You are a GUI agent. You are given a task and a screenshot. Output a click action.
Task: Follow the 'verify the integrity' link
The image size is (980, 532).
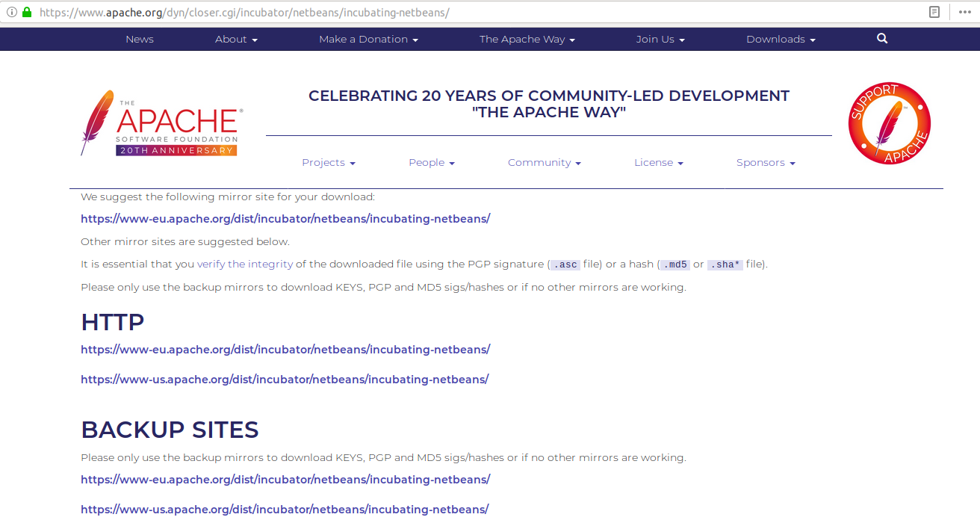(245, 264)
